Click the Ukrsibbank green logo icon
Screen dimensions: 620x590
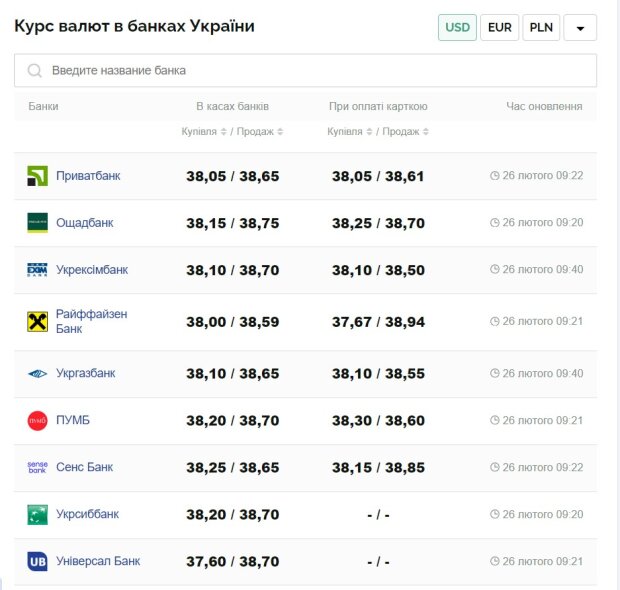(x=37, y=515)
